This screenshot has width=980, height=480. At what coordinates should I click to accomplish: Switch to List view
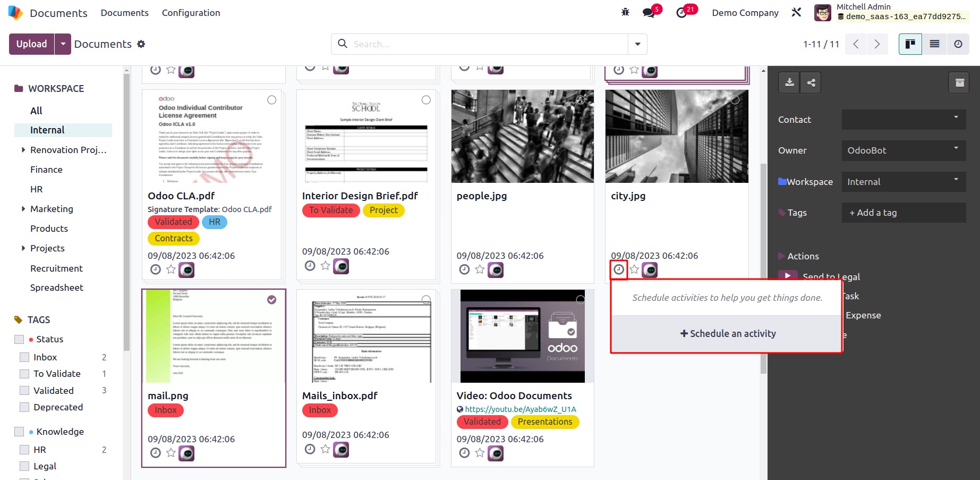(934, 44)
